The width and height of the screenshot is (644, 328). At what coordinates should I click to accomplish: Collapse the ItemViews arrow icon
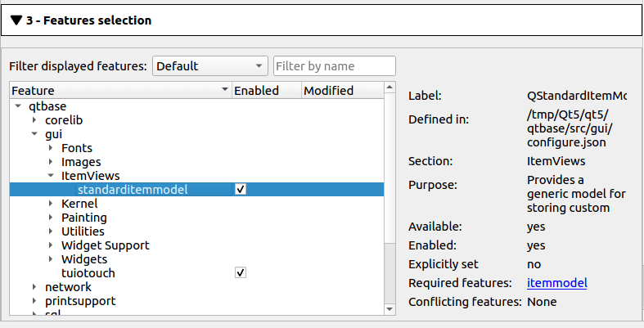tap(51, 176)
